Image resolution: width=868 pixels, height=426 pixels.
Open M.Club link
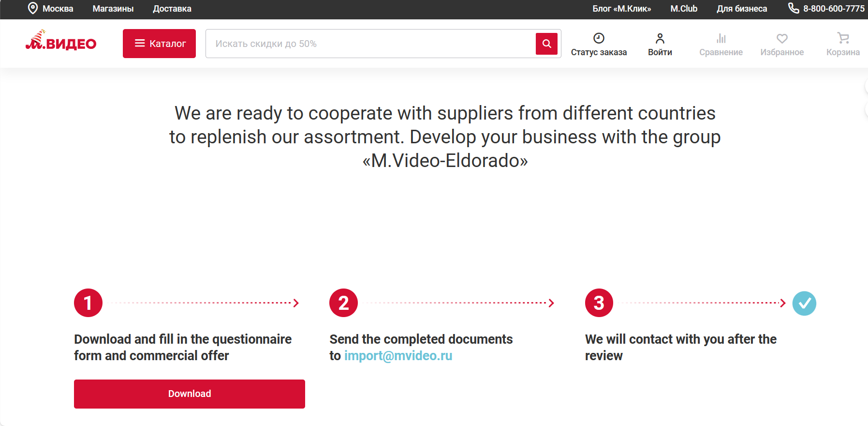[x=684, y=9]
